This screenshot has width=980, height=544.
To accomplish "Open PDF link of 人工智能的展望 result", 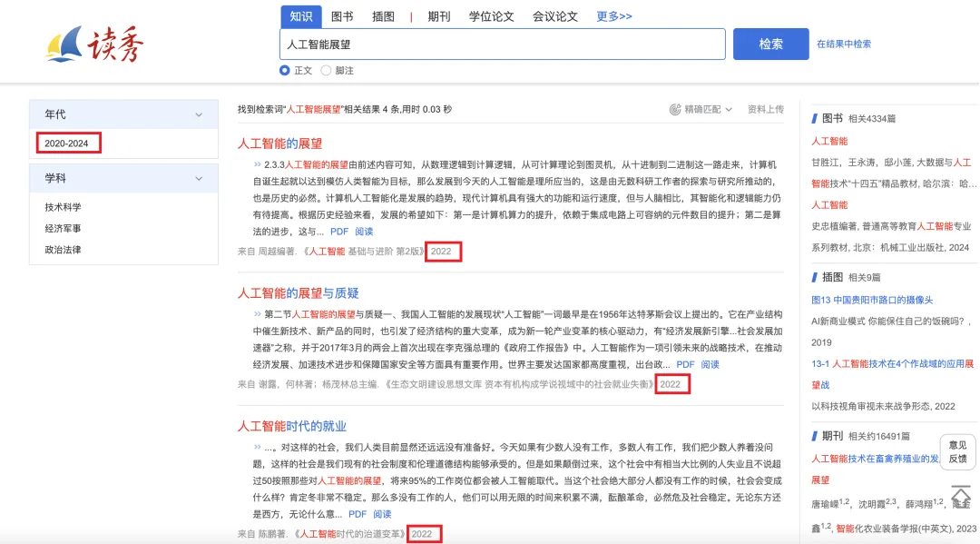I will click(338, 232).
